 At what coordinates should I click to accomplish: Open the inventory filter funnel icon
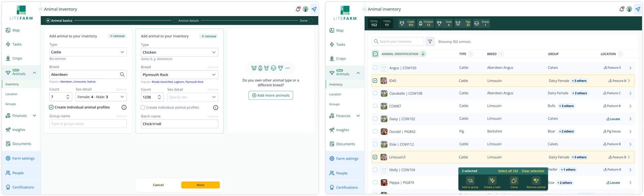coord(430,42)
